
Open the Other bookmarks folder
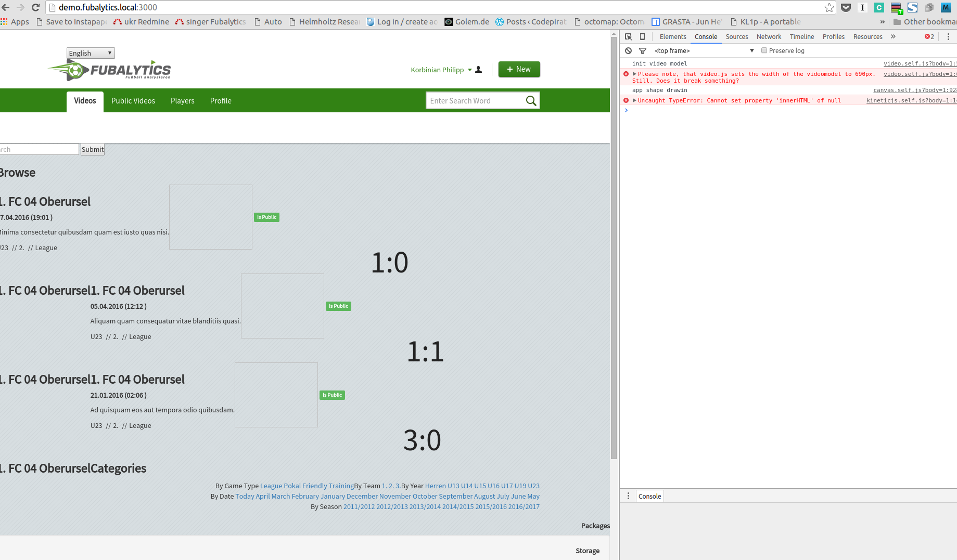coord(925,22)
